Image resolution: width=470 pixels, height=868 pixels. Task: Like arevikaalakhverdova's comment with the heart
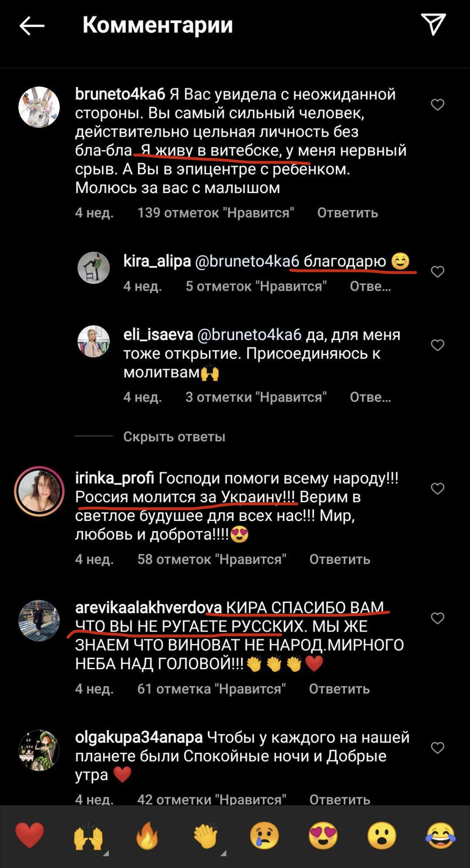click(x=437, y=618)
